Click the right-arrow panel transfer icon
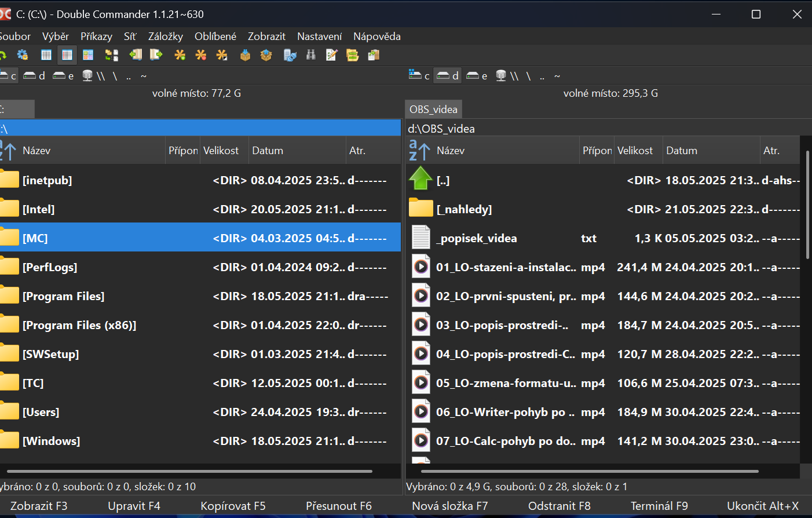The width and height of the screenshot is (812, 518). 156,55
